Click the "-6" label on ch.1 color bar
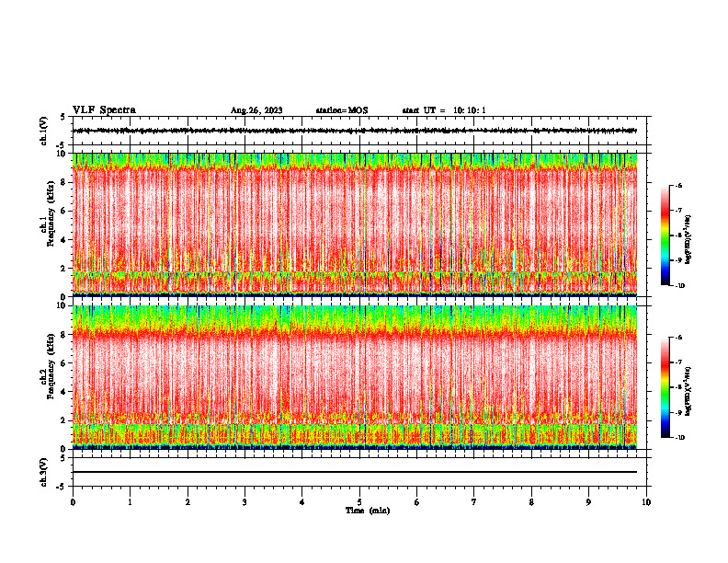This screenshot has height=563, width=728. 678,186
